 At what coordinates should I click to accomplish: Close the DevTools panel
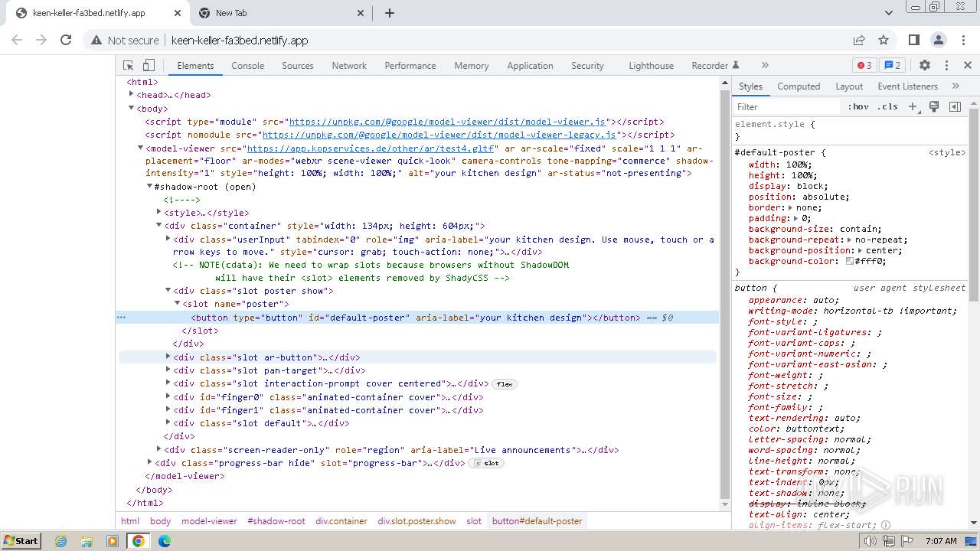tap(968, 66)
